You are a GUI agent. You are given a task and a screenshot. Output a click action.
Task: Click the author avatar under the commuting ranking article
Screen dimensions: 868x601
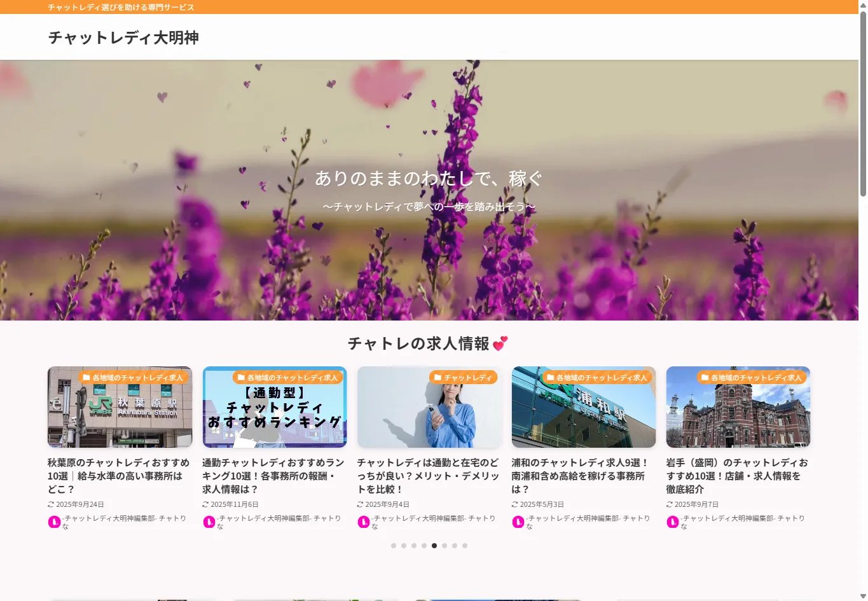[x=209, y=522]
